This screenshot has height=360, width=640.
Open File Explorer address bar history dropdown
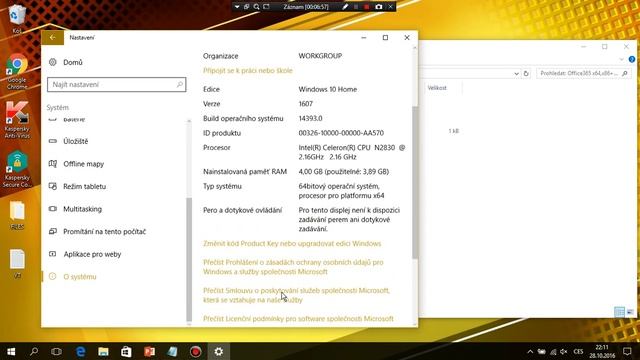(x=516, y=73)
